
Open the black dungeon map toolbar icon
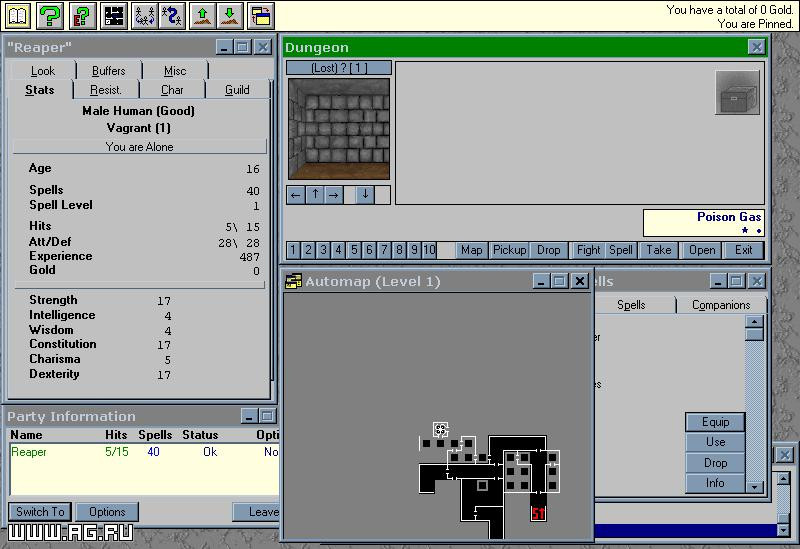113,16
